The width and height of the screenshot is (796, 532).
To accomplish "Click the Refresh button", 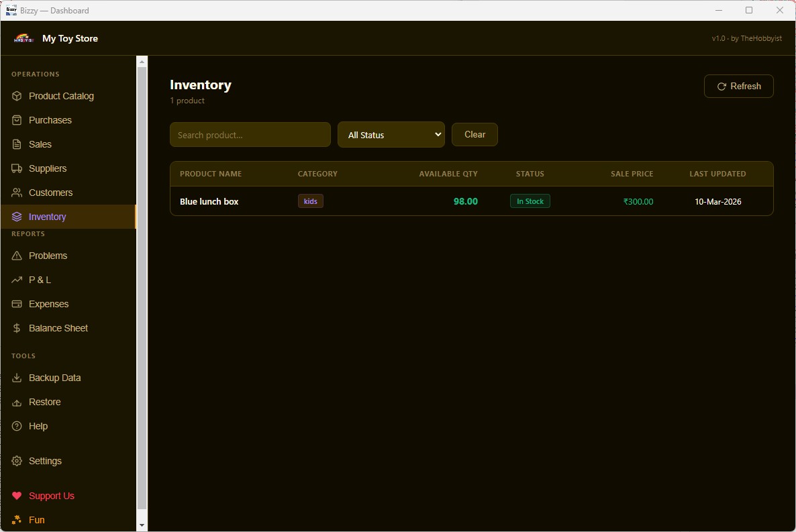I will point(738,86).
